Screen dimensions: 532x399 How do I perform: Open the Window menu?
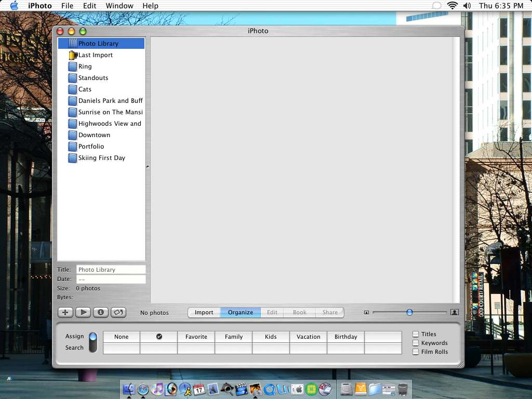tap(119, 6)
